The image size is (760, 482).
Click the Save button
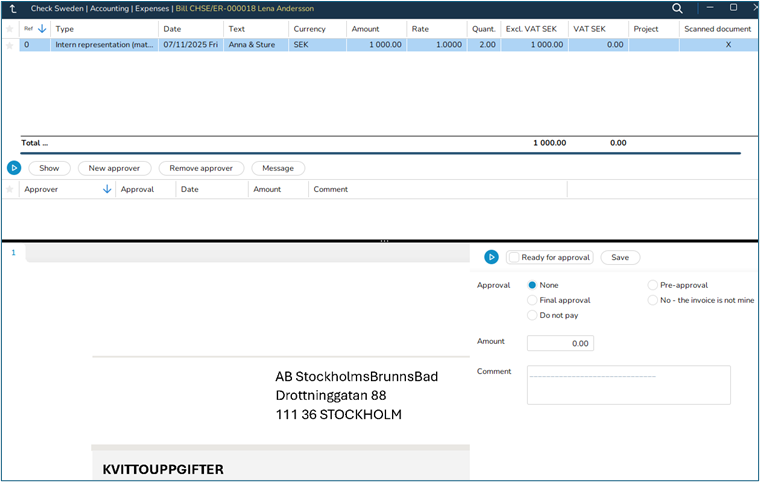tap(620, 257)
